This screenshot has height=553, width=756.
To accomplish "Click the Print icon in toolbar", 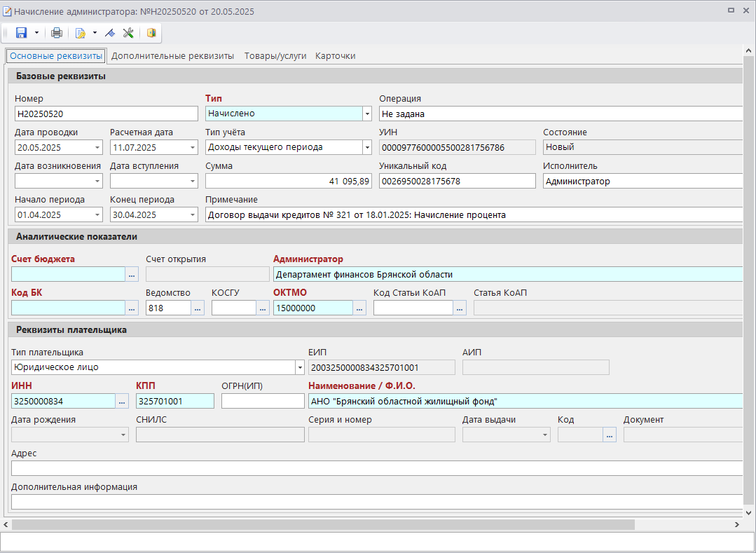I will pyautogui.click(x=57, y=33).
